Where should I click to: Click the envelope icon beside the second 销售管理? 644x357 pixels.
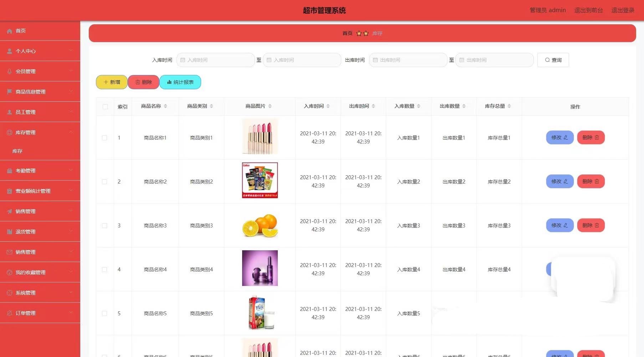point(10,252)
